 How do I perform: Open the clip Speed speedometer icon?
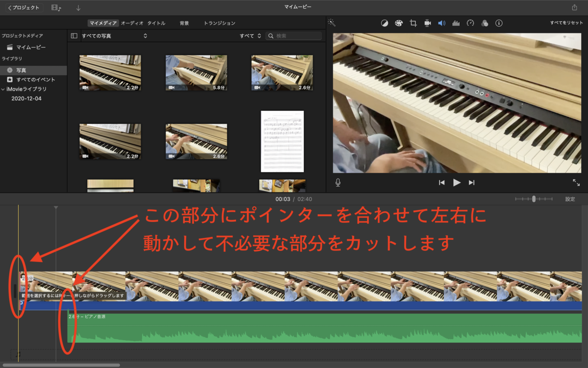pyautogui.click(x=470, y=23)
